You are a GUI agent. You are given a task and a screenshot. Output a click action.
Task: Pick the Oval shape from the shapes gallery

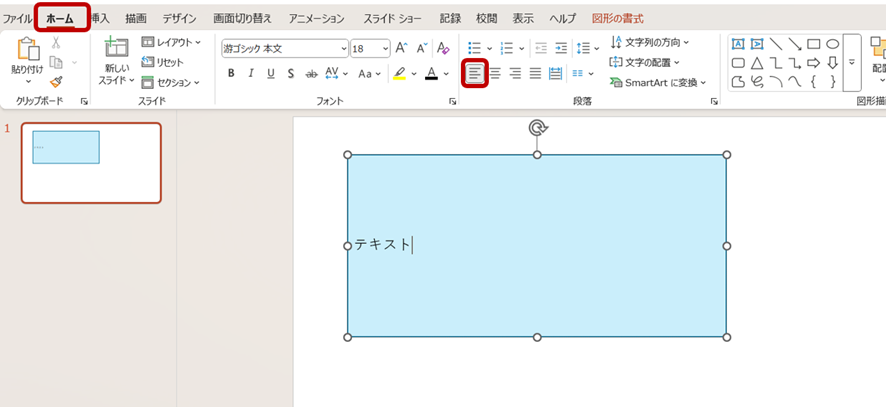(832, 43)
